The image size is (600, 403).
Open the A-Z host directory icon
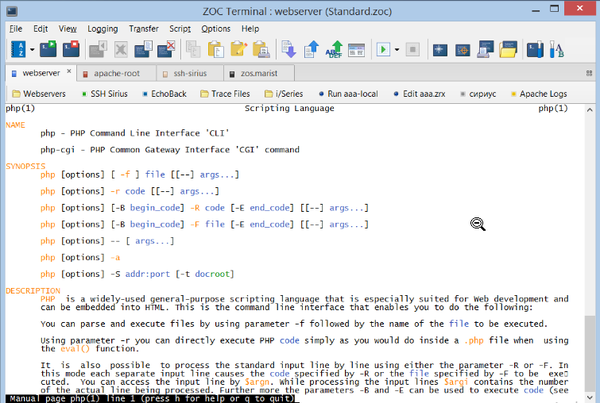[19, 49]
